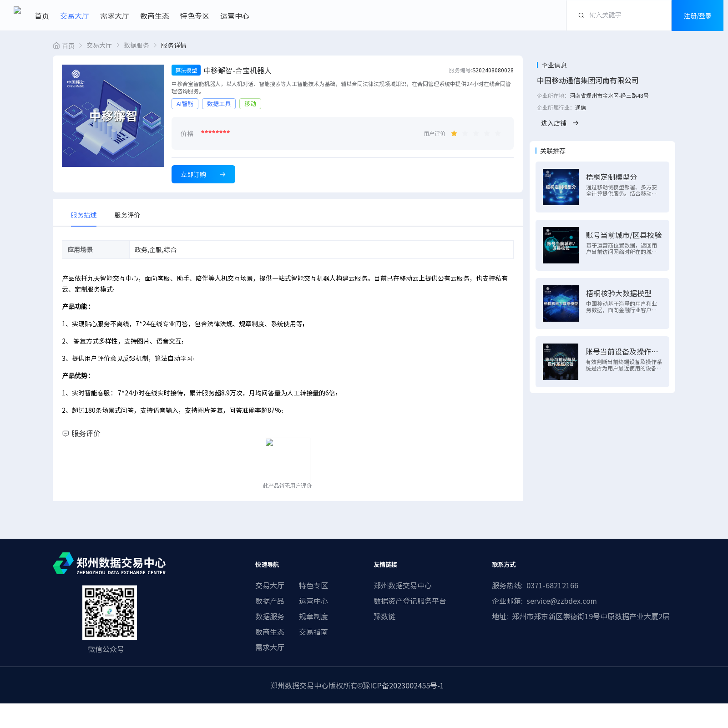Screen dimensions: 728x728
Task: Click the 豫ICP备2023002455号-1 link
Action: (403, 686)
